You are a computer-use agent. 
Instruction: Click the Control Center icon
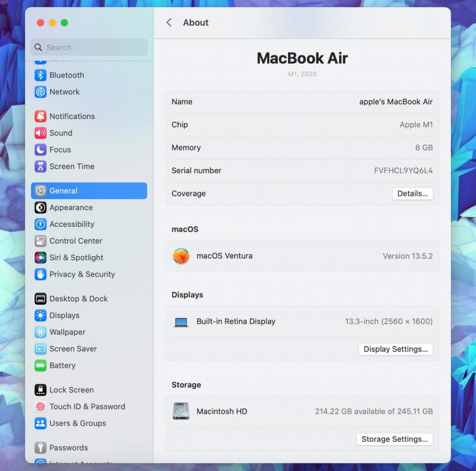point(40,241)
